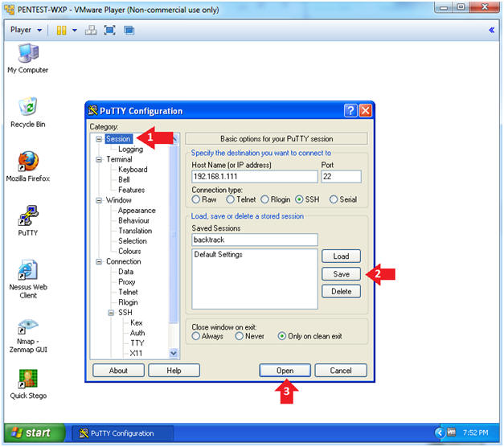Select Bell category
The height and width of the screenshot is (447, 504).
[124, 180]
